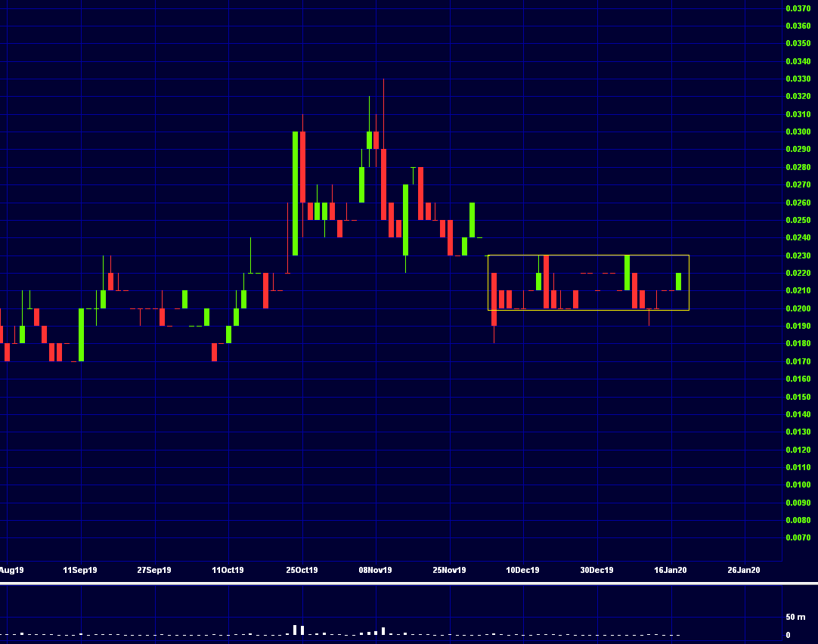
Task: Click the 08Nov19 date label
Action: pyautogui.click(x=375, y=571)
